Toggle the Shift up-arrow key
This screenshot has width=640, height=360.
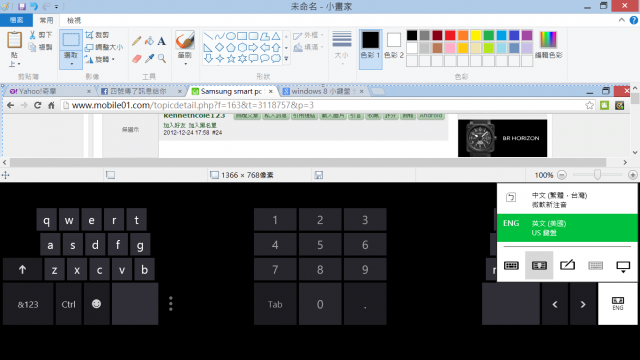click(22, 269)
